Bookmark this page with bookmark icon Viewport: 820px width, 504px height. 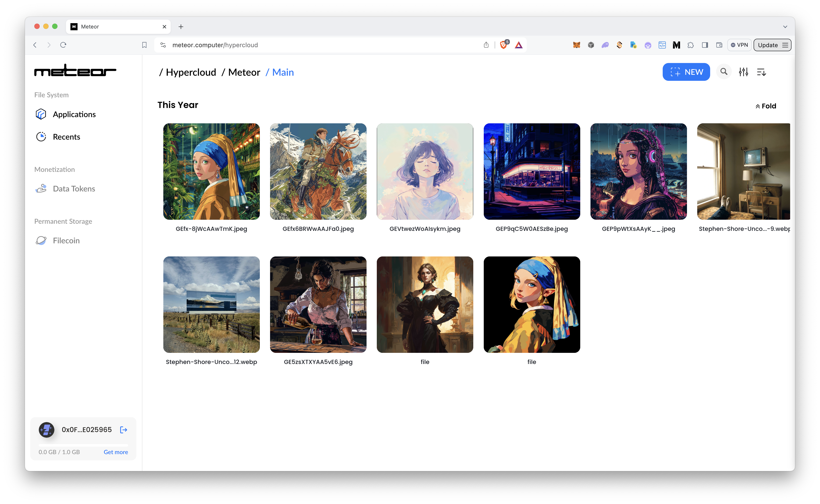(x=144, y=45)
